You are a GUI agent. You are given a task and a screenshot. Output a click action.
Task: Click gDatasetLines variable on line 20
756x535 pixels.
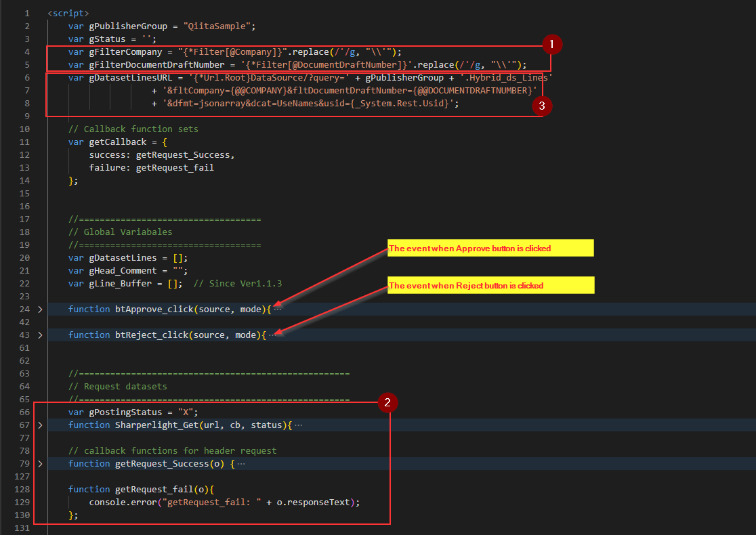coord(123,258)
